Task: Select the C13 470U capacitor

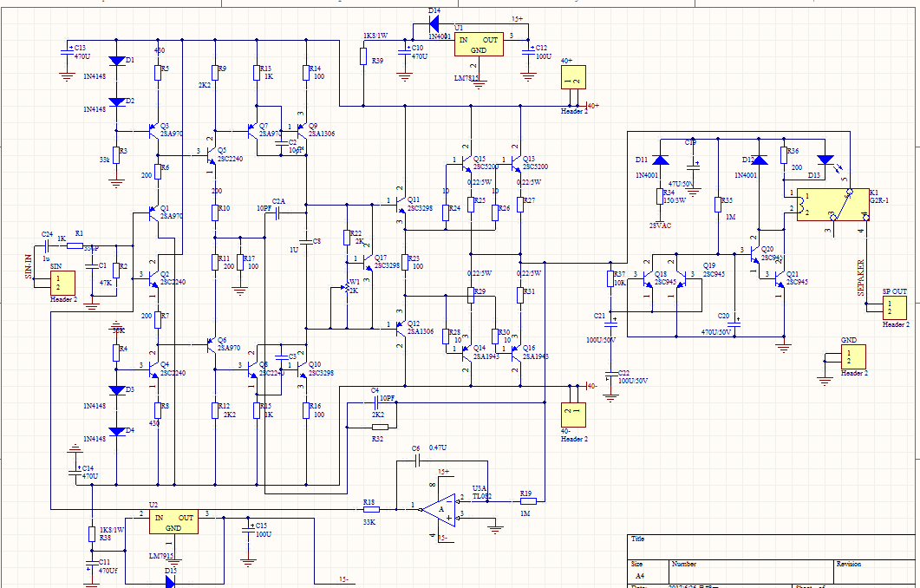Action: pos(67,52)
